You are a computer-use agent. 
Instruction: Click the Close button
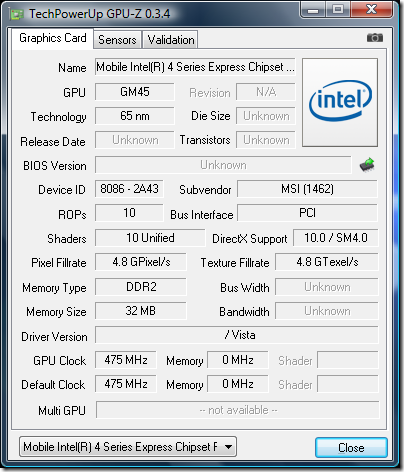[351, 448]
